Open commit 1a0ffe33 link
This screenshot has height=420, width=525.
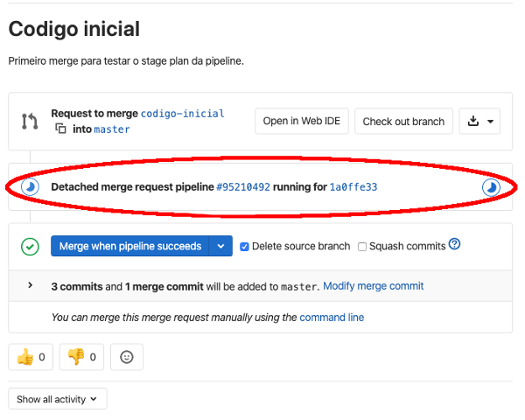(353, 187)
